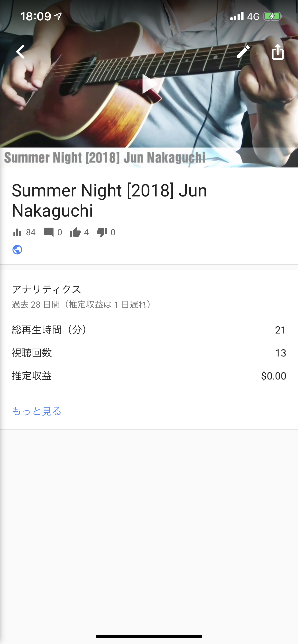The width and height of the screenshot is (298, 644).
Task: Tap the thumbs down dislikes icon
Action: coord(102,232)
